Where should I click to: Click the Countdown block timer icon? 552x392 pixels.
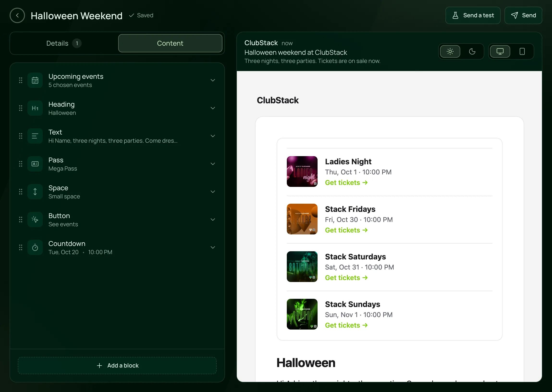pos(35,248)
